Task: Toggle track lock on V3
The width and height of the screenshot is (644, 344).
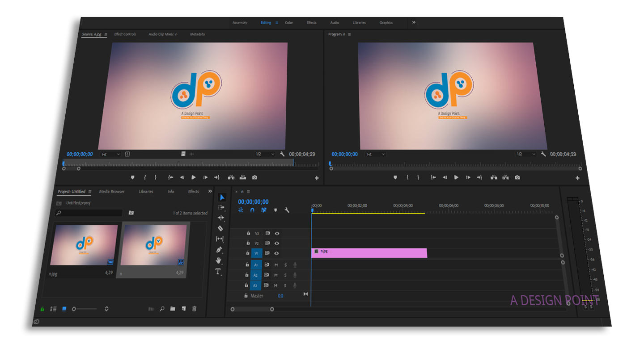Action: pyautogui.click(x=249, y=233)
